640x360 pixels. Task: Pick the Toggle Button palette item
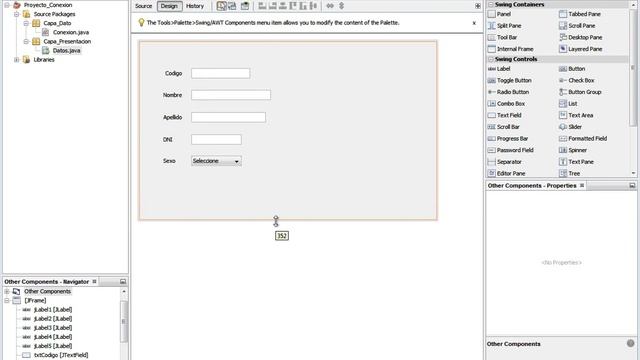510,80
